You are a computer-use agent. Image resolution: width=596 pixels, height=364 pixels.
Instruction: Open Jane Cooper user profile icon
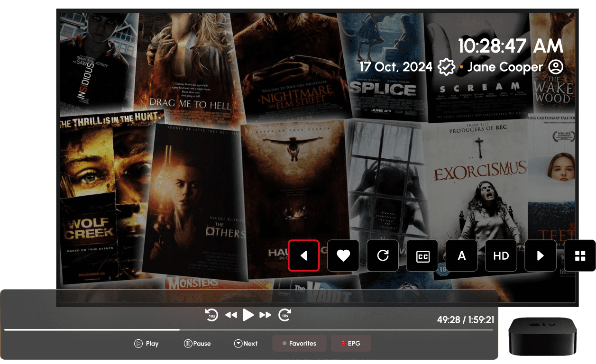click(x=555, y=67)
